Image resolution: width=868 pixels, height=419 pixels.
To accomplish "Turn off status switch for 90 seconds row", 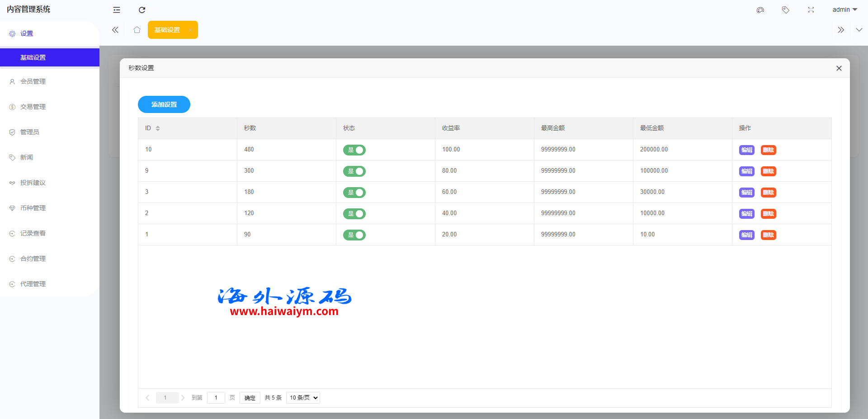I will pyautogui.click(x=354, y=235).
